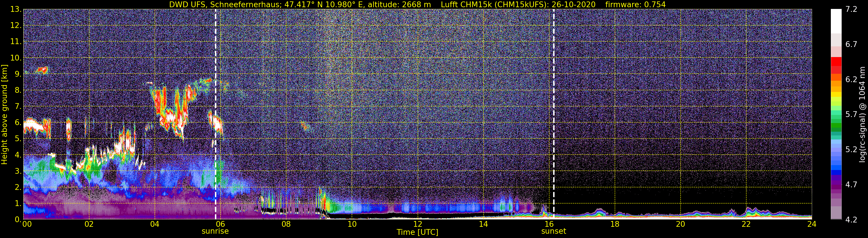Click the 'sunrise' label below the axis
The image size is (868, 238).
pyautogui.click(x=215, y=231)
